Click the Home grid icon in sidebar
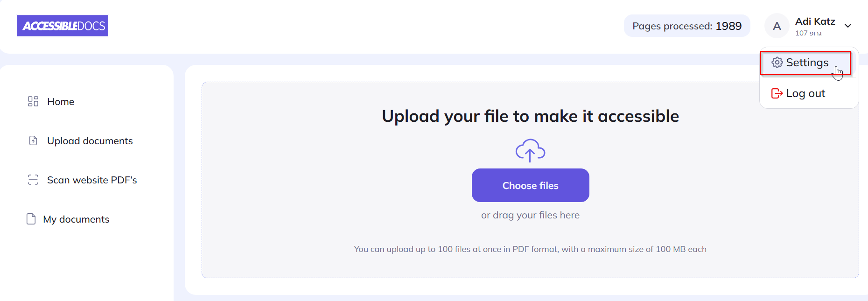 point(33,101)
